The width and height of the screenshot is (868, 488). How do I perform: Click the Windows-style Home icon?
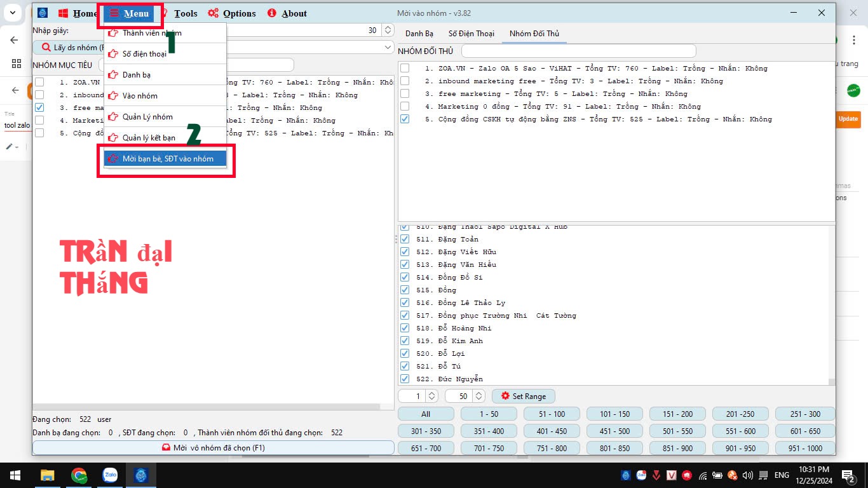point(63,13)
